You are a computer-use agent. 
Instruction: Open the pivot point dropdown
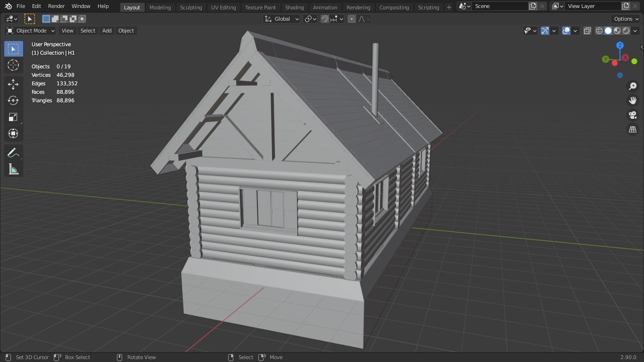[310, 19]
